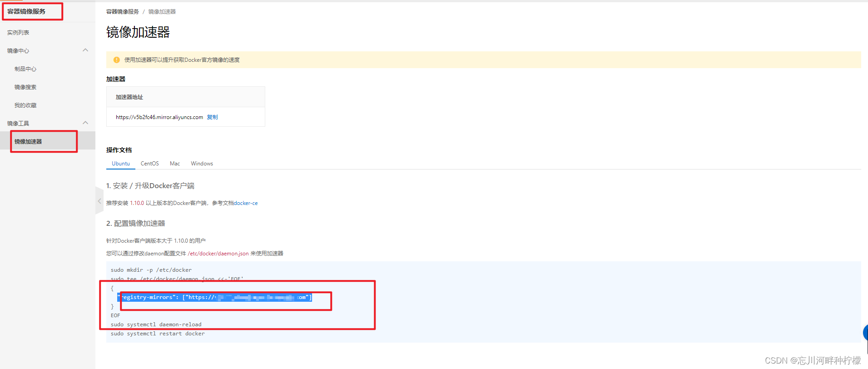Image resolution: width=868 pixels, height=369 pixels.
Task: Collapse the sidebar using the arrow handle
Action: coord(99,201)
